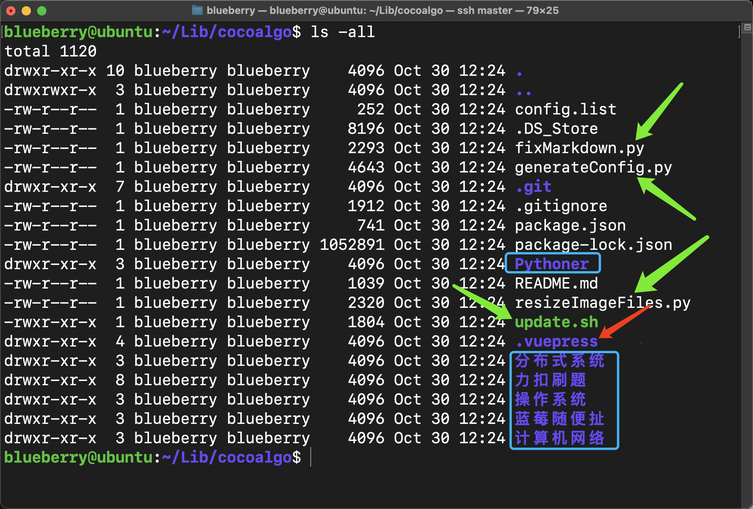The height and width of the screenshot is (509, 753).
Task: Click the package-lock.json file name
Action: (593, 245)
